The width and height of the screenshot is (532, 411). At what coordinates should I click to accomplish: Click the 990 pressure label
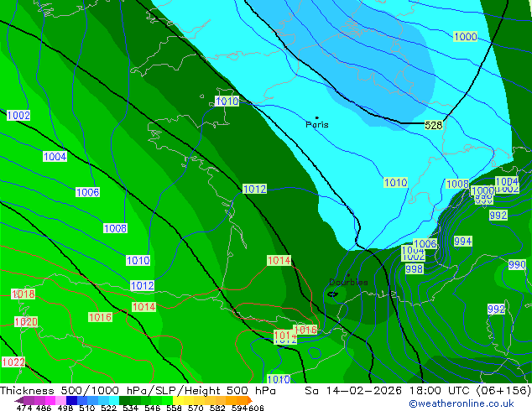(517, 264)
